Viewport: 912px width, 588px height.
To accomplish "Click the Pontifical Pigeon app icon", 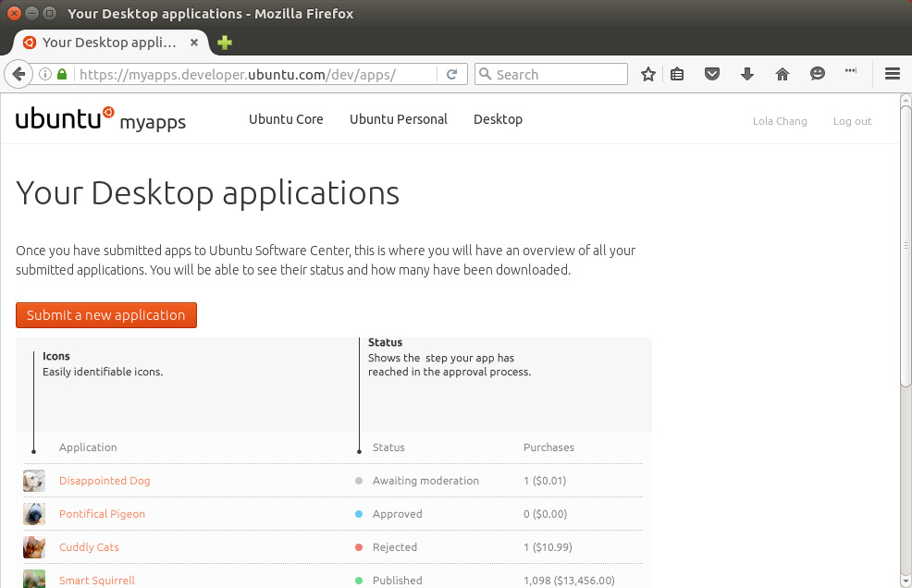I will pyautogui.click(x=34, y=514).
